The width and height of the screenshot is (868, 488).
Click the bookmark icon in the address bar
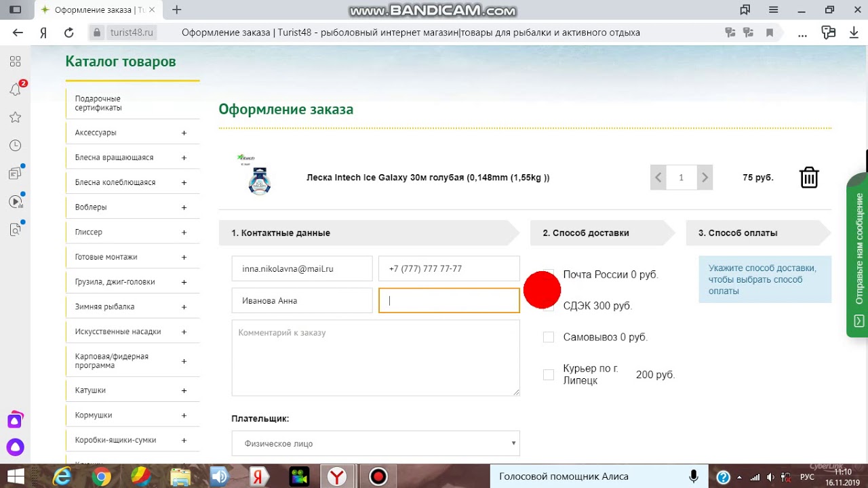pyautogui.click(x=770, y=33)
